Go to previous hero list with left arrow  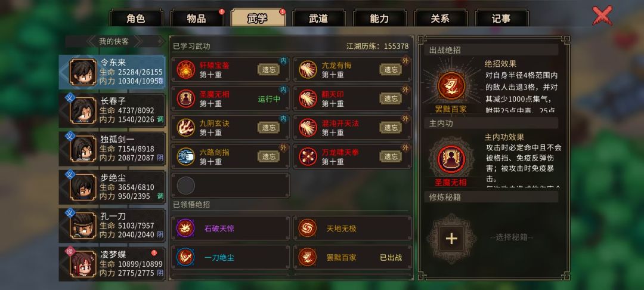91,41
